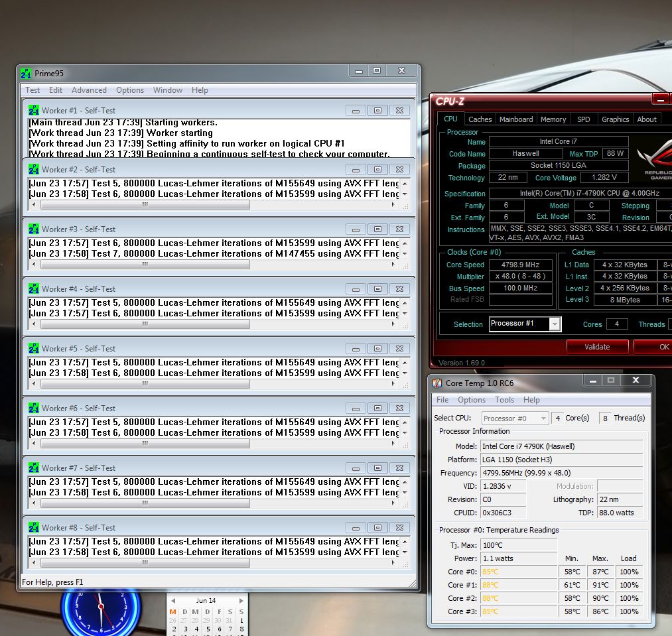Click the Worker #3 window icon
The image size is (672, 636).
(x=33, y=229)
